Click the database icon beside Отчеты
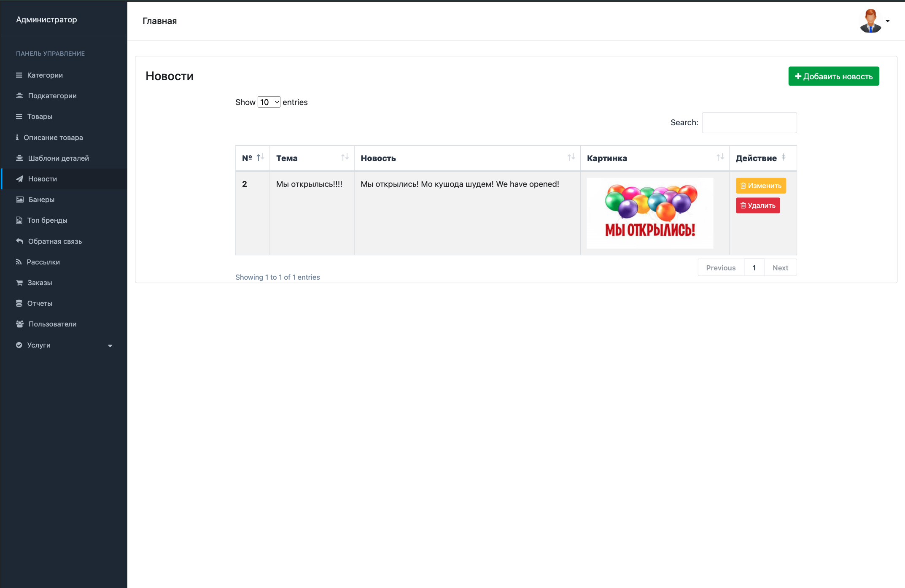Image resolution: width=905 pixels, height=588 pixels. point(19,303)
